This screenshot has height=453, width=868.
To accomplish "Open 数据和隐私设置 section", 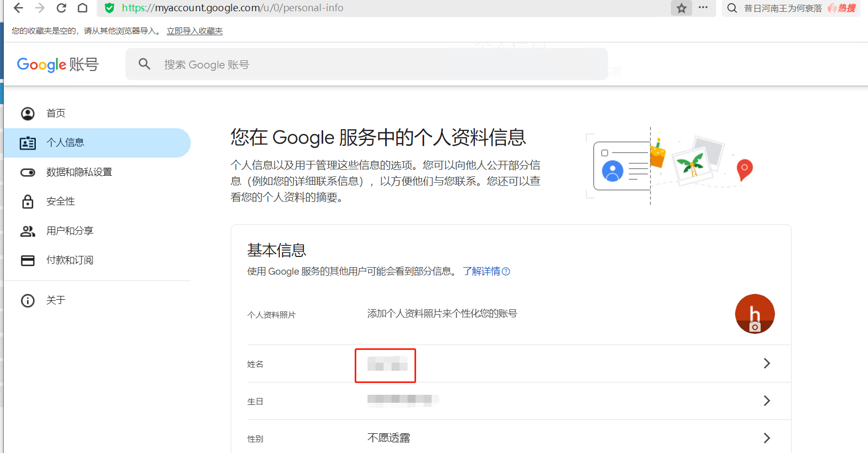I will (97, 172).
